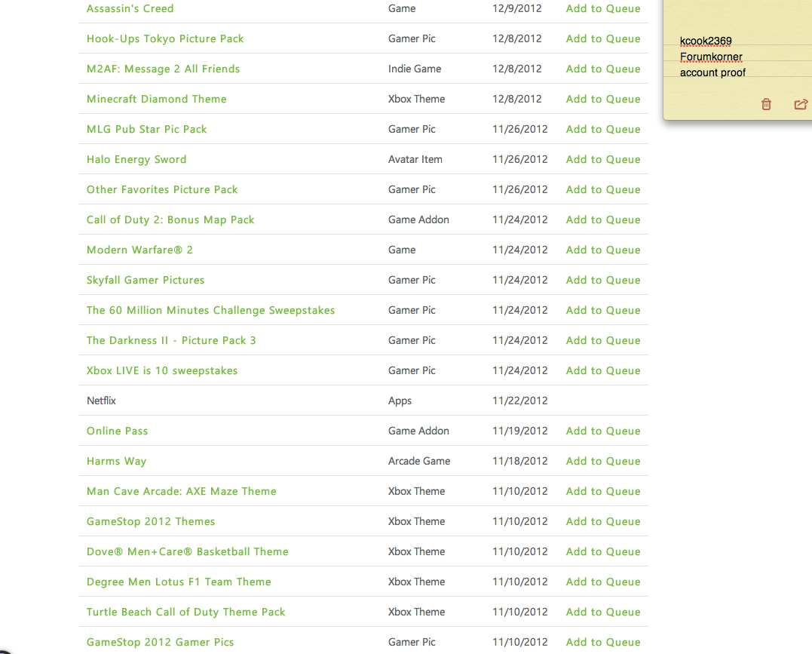Open Xbox LIVE is 10 sweepstakes

pos(162,370)
